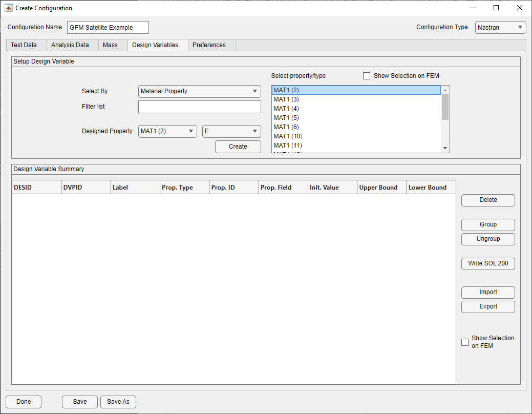
Task: Select MAT1 (3) in property list
Action: 356,99
